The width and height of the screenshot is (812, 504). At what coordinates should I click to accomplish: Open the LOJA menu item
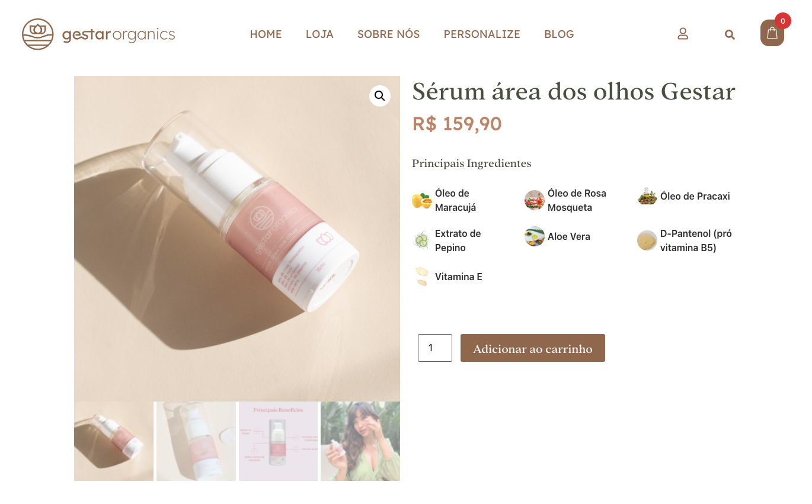tap(319, 34)
